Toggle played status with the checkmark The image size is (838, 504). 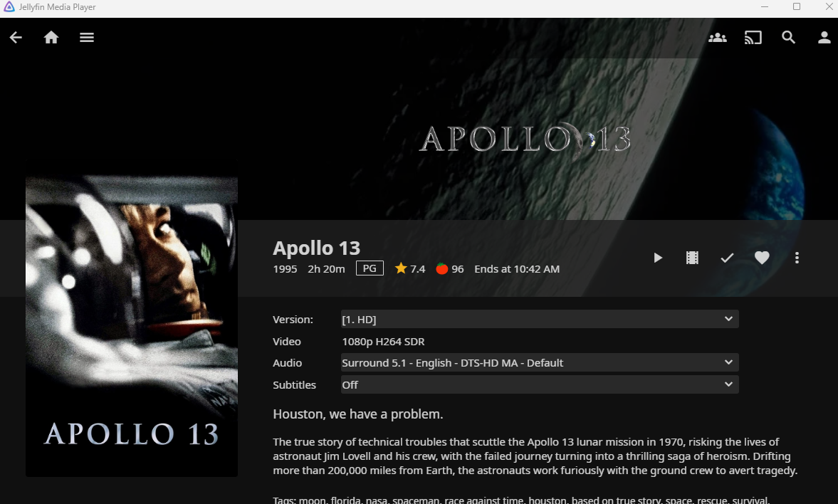tap(727, 258)
